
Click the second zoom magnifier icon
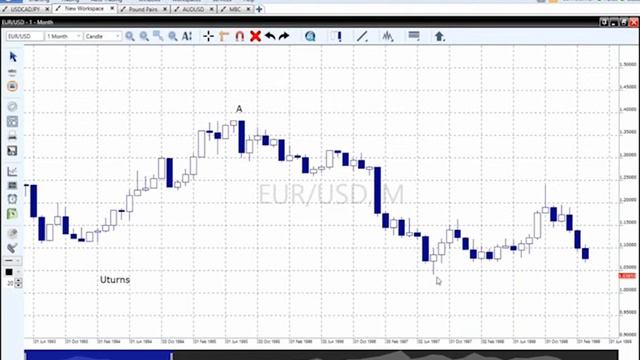144,37
